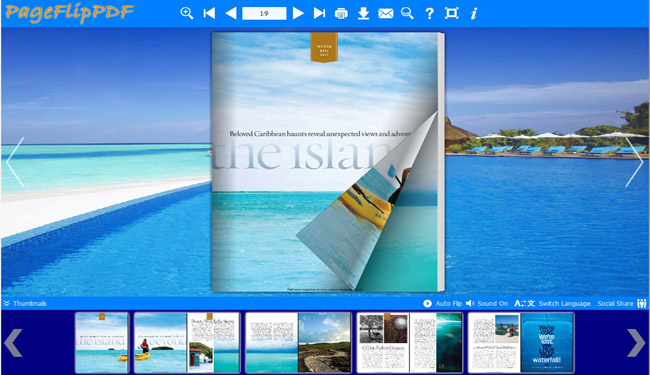Show the about info icon
Screen dimensions: 650x375
tap(474, 14)
